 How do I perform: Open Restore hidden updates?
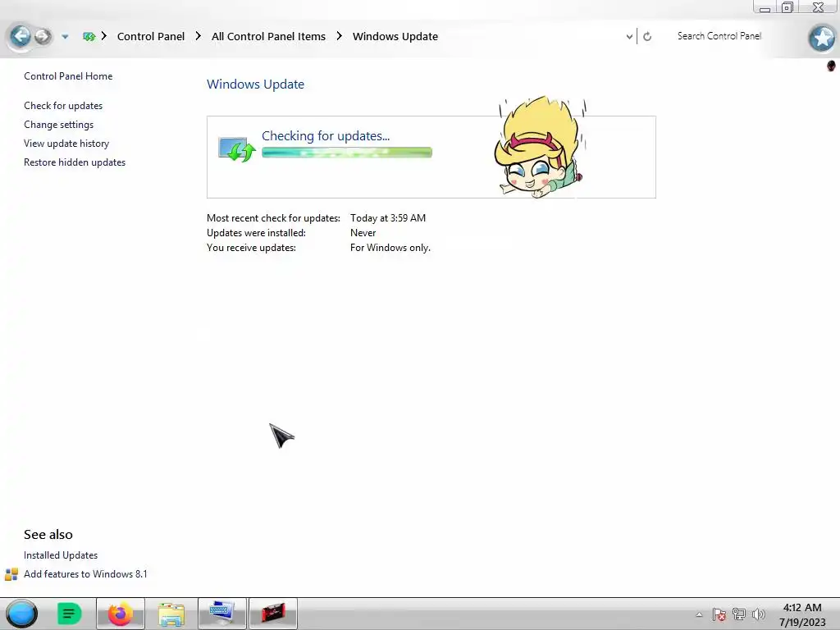(x=75, y=162)
